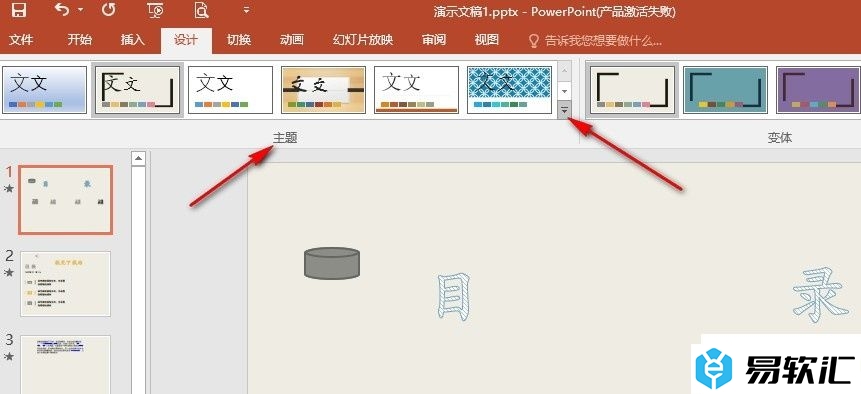Click the animation star icon beside slide 2
Viewport: 861px width, 394px height.
point(9,273)
